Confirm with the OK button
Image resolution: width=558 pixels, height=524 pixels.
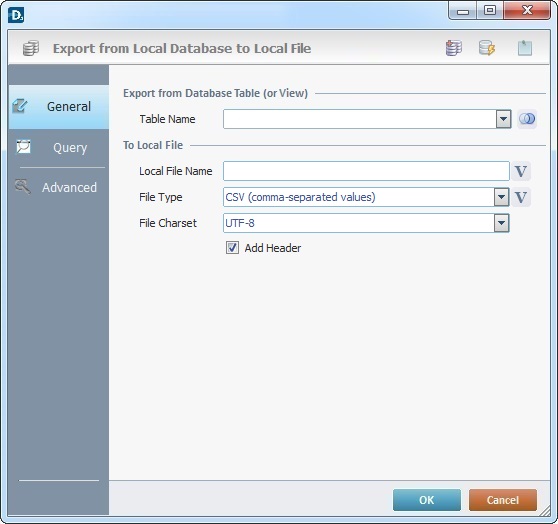pyautogui.click(x=427, y=500)
